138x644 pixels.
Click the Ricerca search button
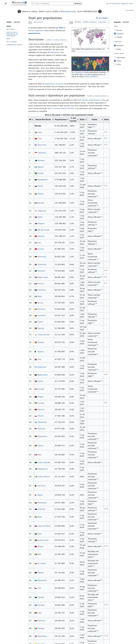click(78, 4)
